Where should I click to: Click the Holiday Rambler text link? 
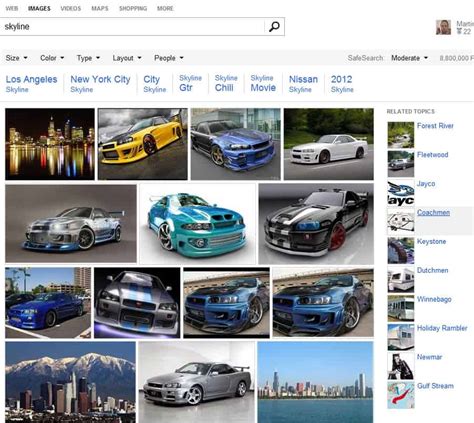pos(442,328)
